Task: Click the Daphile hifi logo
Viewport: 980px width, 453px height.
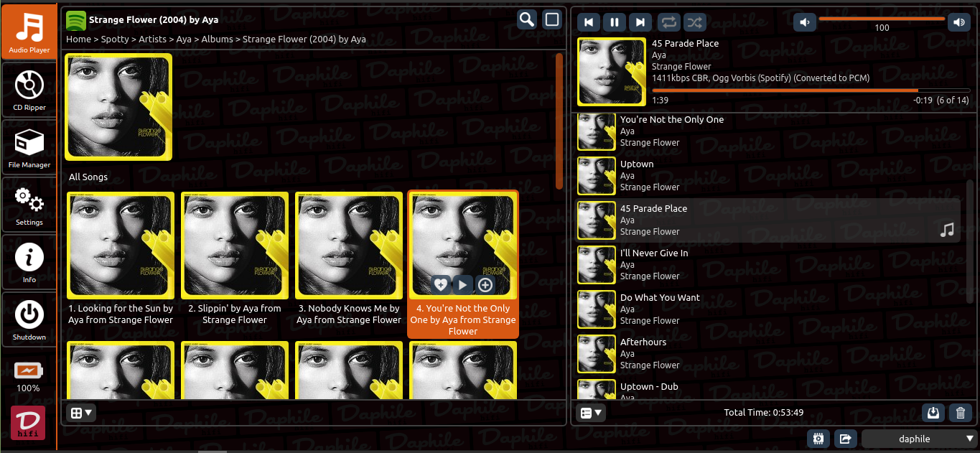Action: 28,423
